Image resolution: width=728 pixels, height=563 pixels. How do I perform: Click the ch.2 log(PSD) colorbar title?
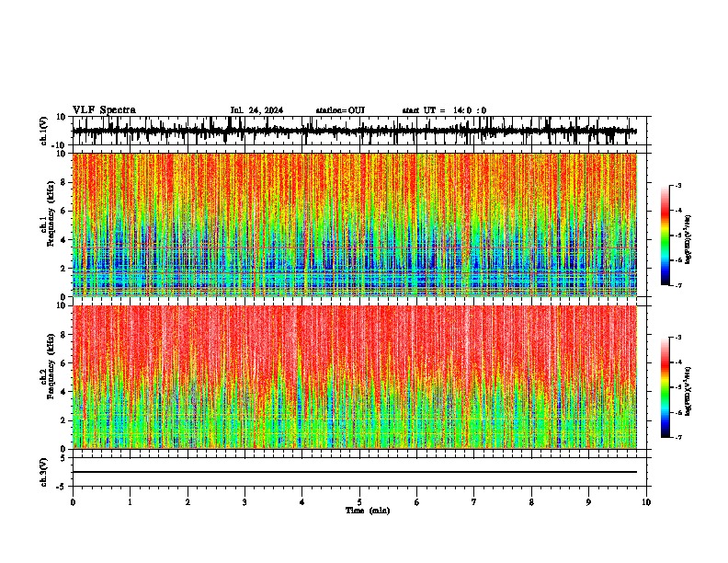[x=688, y=392]
